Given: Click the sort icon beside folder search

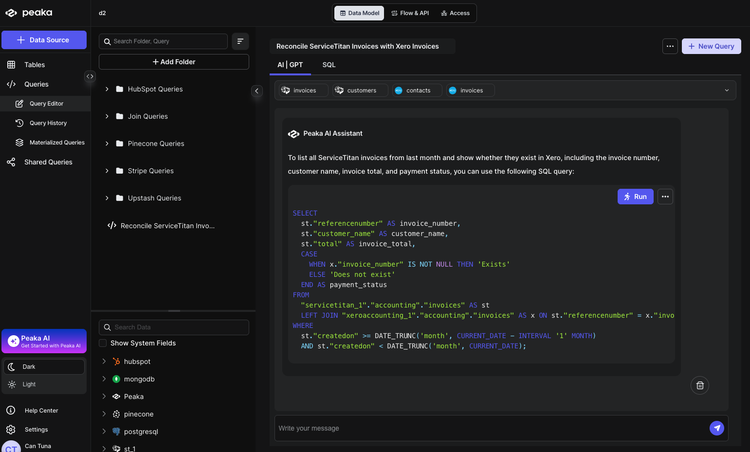Looking at the screenshot, I should coord(240,41).
